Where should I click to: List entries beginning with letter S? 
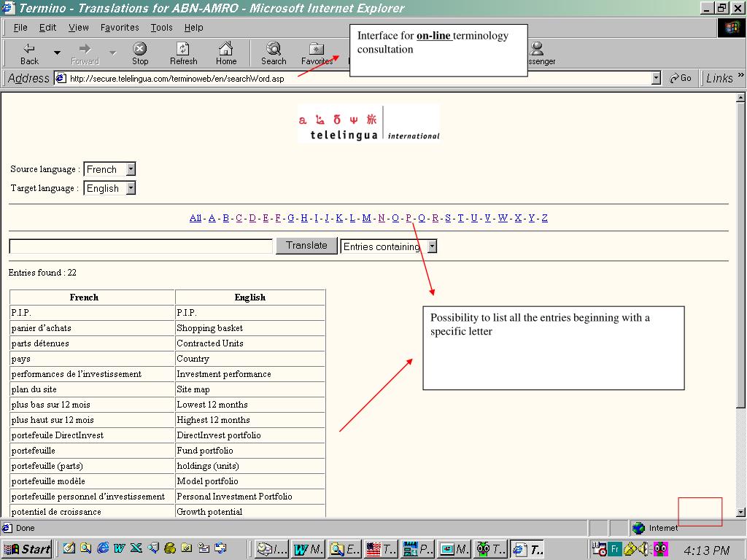pyautogui.click(x=448, y=218)
